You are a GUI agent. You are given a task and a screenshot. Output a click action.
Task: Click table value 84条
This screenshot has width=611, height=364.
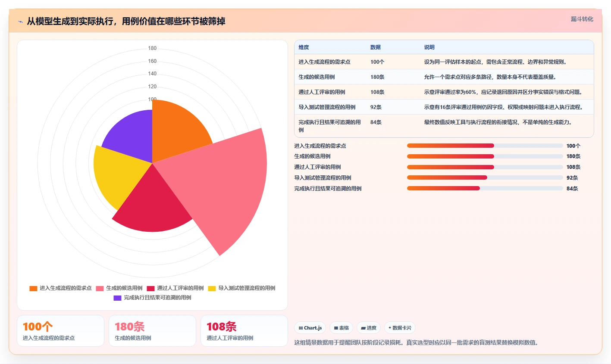376,122
